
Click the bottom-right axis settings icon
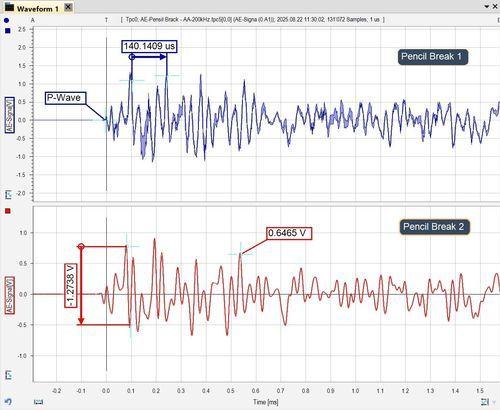pyautogui.click(x=485, y=402)
